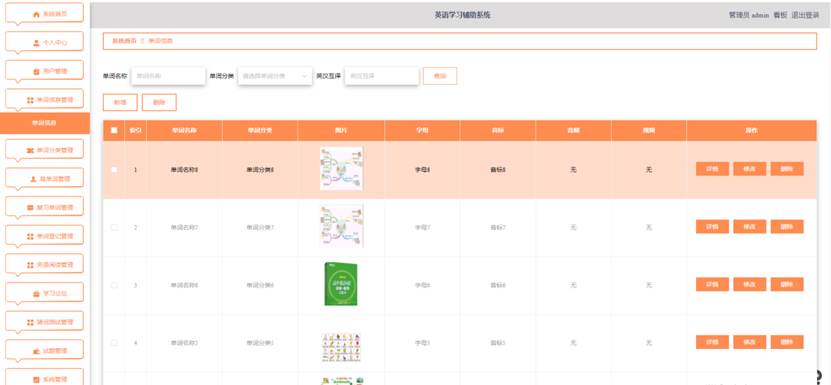
Task: Open 个人中心 person icon in sidebar
Action: [36, 43]
